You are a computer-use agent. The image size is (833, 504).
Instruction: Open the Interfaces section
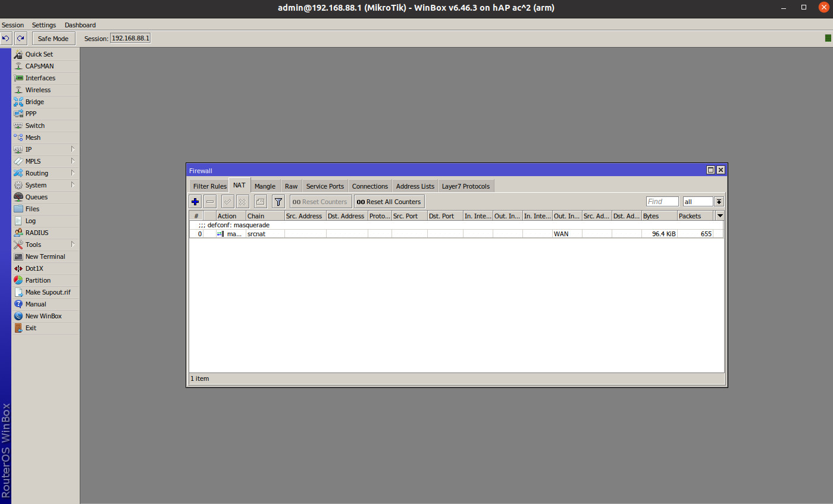tap(45, 78)
